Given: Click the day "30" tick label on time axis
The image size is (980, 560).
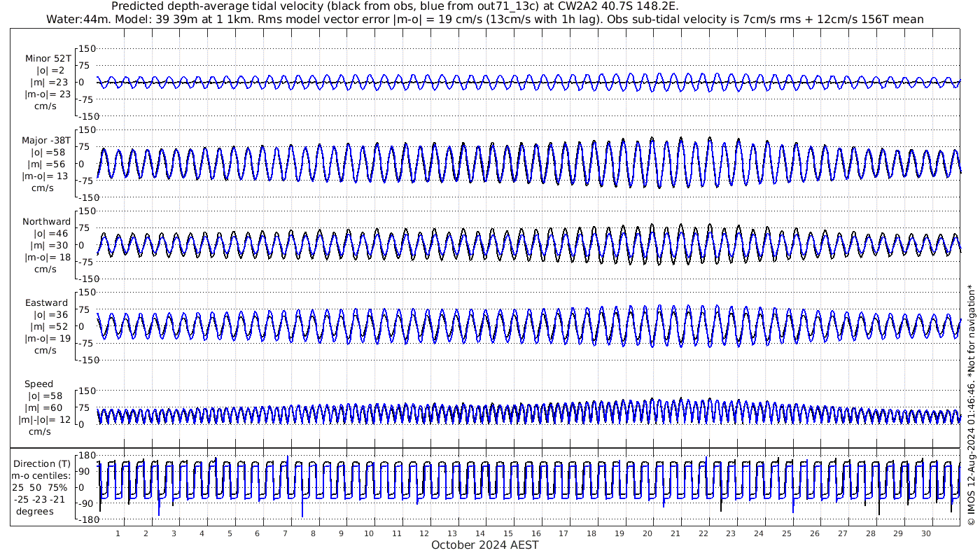Looking at the screenshot, I should [x=925, y=533].
